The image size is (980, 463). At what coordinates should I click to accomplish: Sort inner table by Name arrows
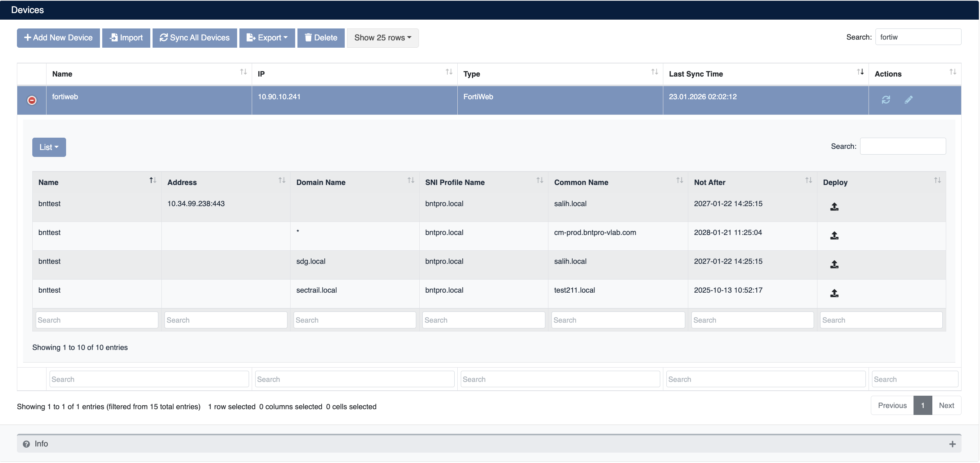(x=153, y=180)
